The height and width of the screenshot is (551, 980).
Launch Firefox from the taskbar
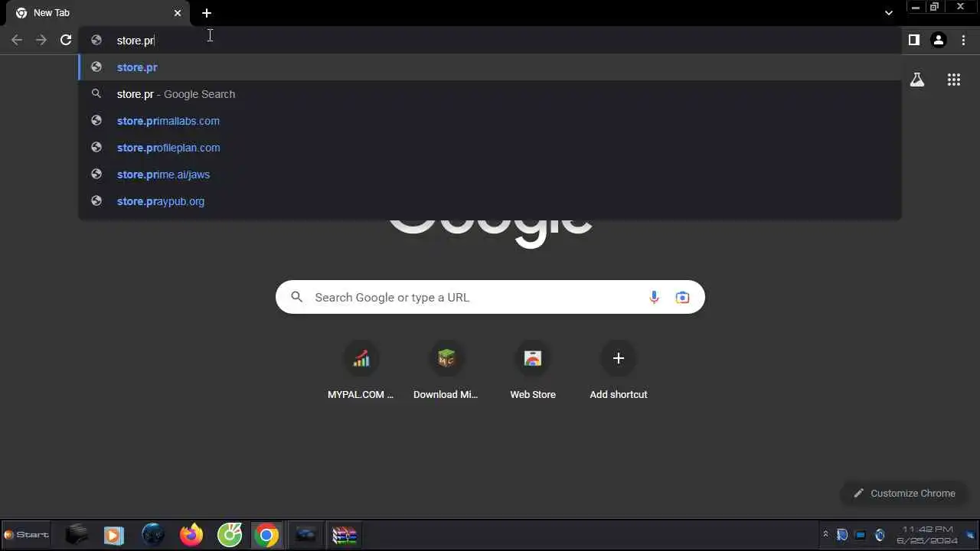191,535
